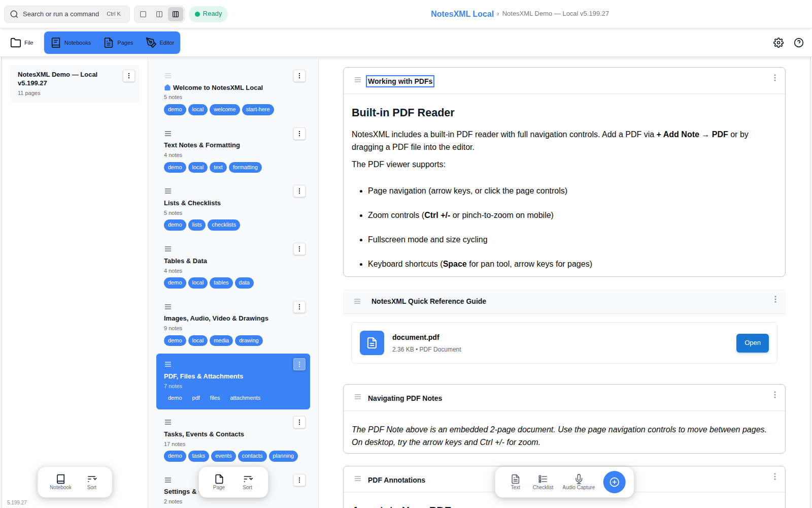
Task: Open more menu for Navigating PDF Notes note
Action: pos(775,395)
